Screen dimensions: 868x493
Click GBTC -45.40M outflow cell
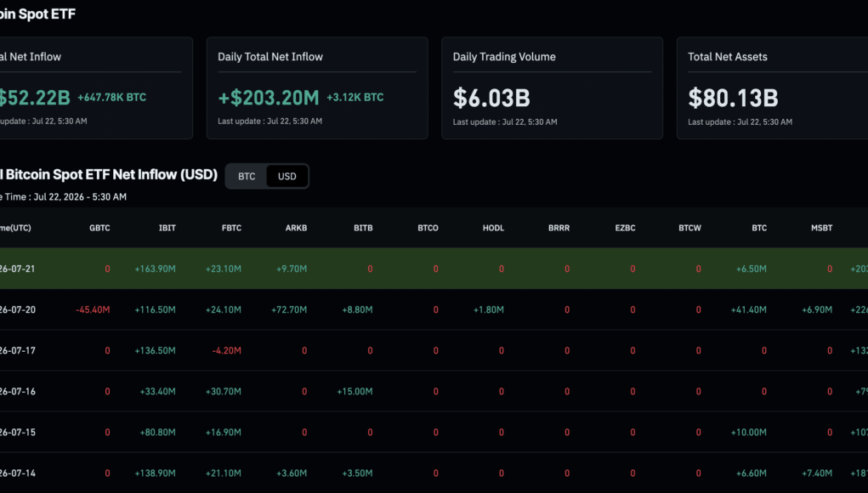pyautogui.click(x=93, y=310)
